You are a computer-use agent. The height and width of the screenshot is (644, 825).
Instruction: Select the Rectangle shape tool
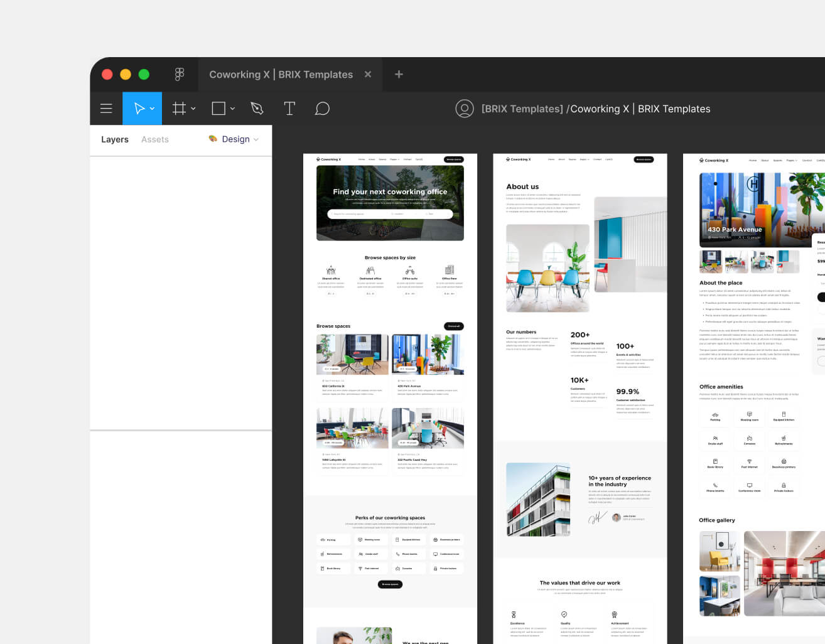tap(218, 108)
